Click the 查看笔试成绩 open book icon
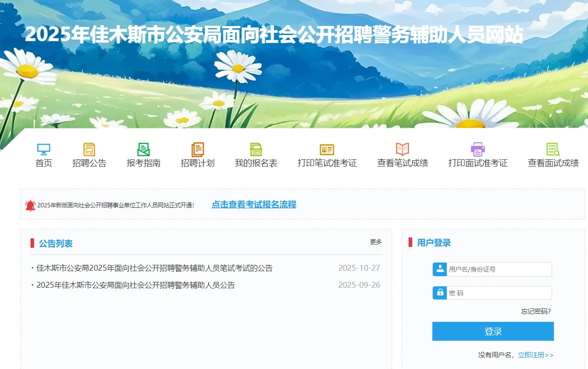 [403, 149]
